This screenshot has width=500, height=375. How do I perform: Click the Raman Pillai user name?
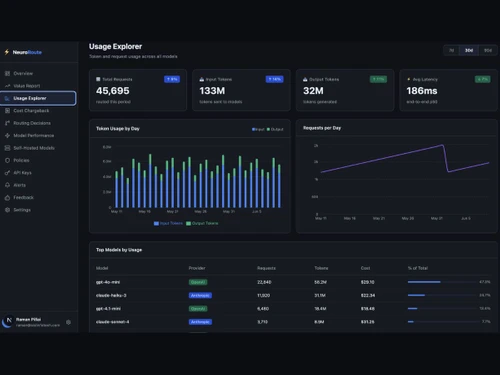pyautogui.click(x=29, y=319)
